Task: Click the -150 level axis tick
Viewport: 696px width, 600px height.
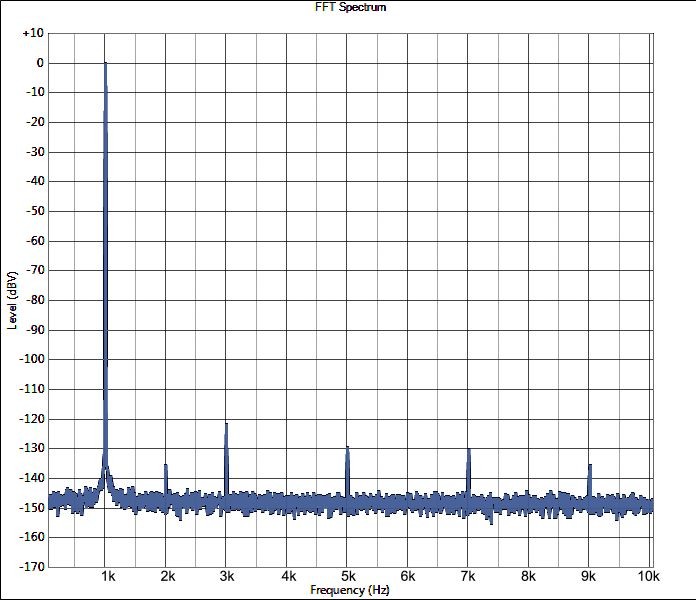Action: coord(32,507)
